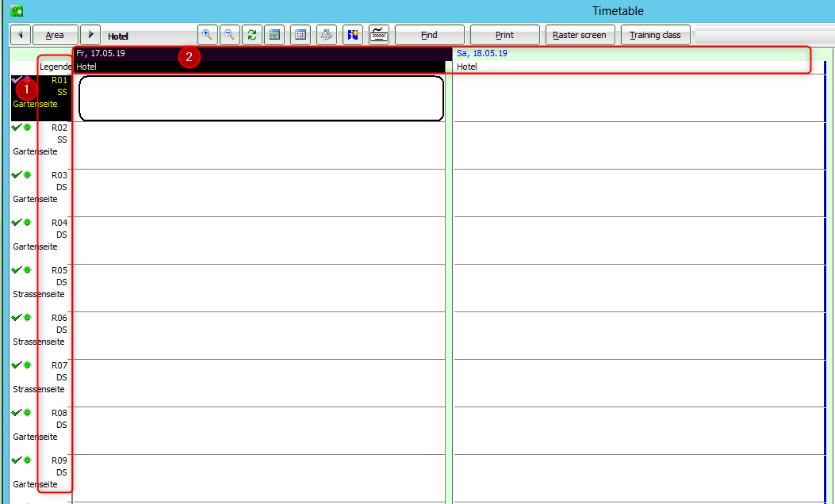Click the green G icon of room R06

[27, 317]
